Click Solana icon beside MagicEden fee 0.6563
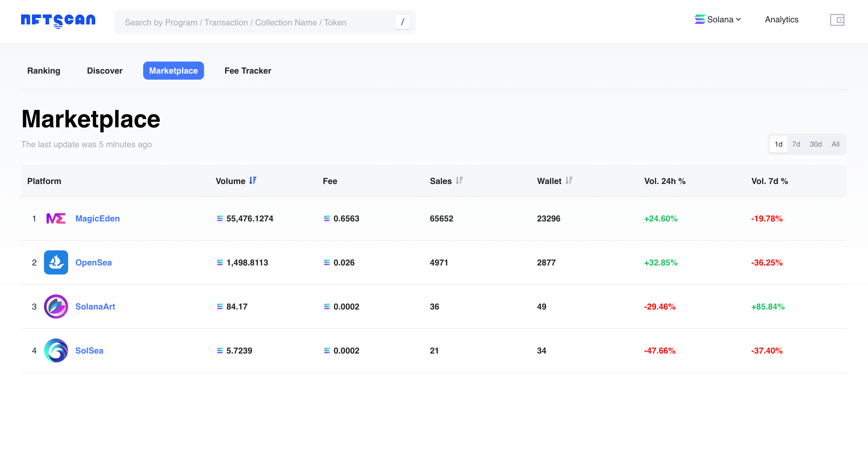868x476 pixels. (327, 219)
